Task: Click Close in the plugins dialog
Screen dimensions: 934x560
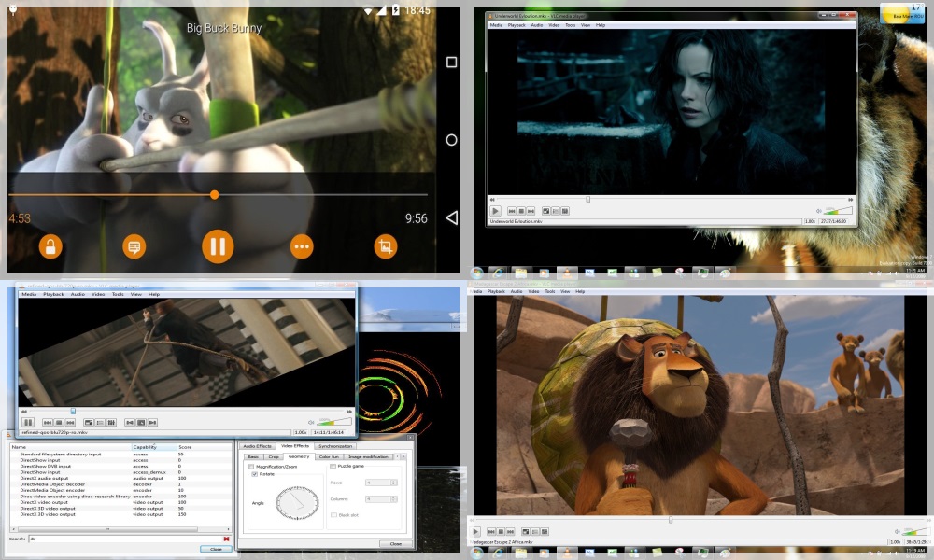Action: pos(216,549)
